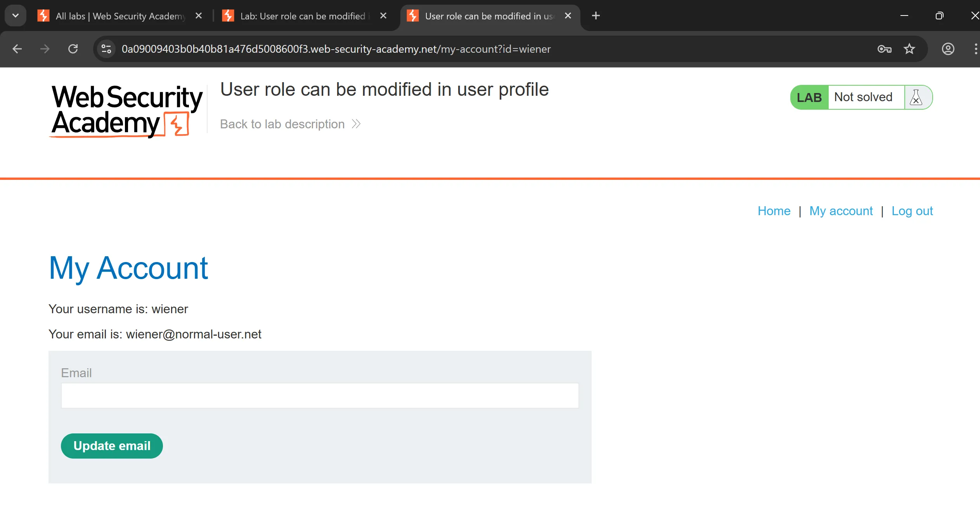Click the reload page icon
980x521 pixels.
coord(73,49)
